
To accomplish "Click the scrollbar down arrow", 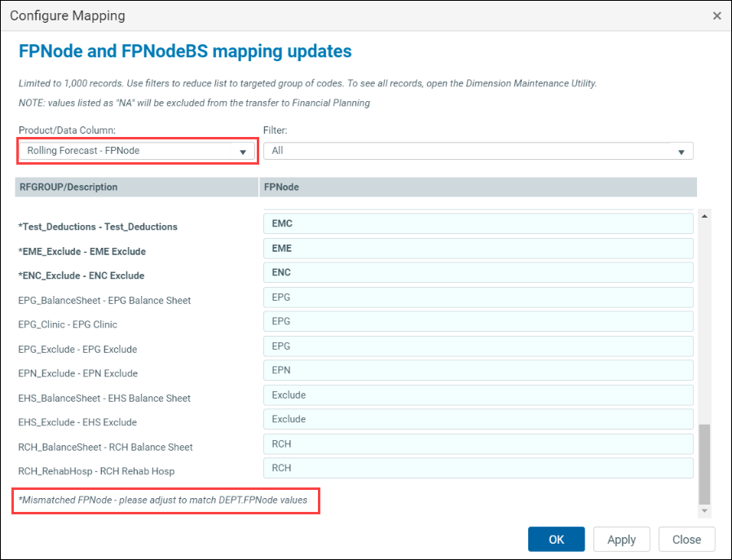I will click(x=704, y=511).
